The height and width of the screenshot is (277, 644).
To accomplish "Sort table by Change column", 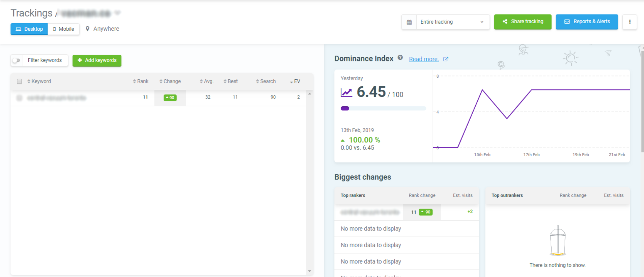I will (x=170, y=81).
